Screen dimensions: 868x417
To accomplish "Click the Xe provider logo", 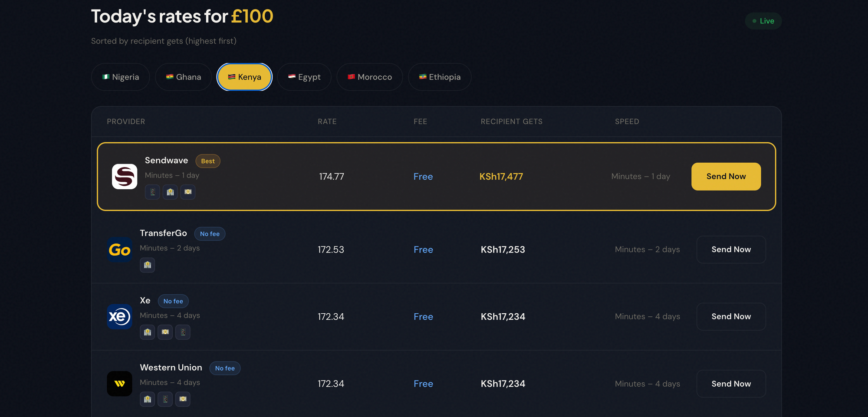I will click(119, 317).
